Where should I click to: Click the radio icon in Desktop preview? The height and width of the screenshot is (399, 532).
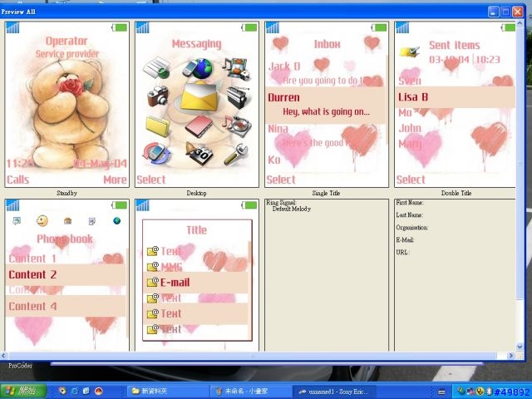coord(239,97)
